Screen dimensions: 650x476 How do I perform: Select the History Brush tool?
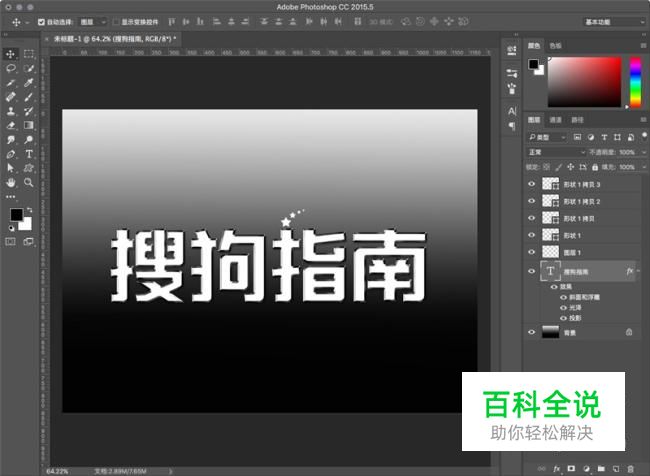coord(29,111)
